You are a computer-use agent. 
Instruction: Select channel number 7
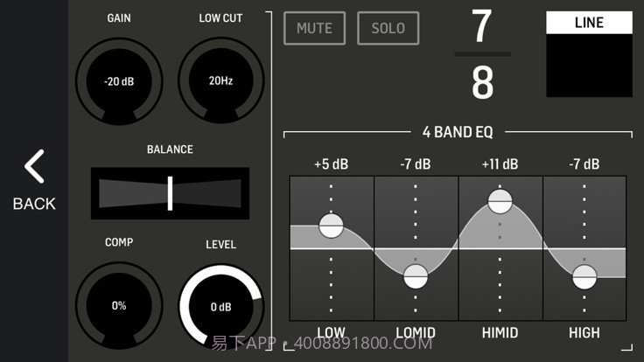tap(482, 27)
